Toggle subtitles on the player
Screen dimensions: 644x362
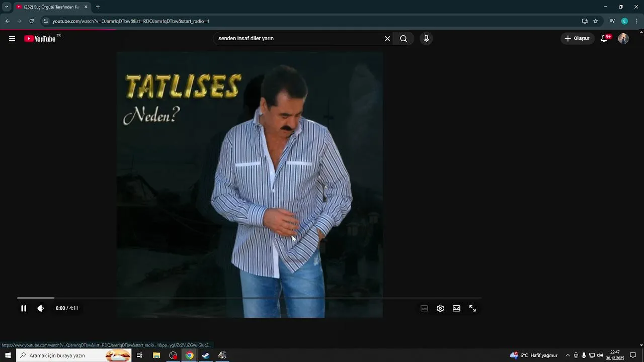[x=424, y=308]
